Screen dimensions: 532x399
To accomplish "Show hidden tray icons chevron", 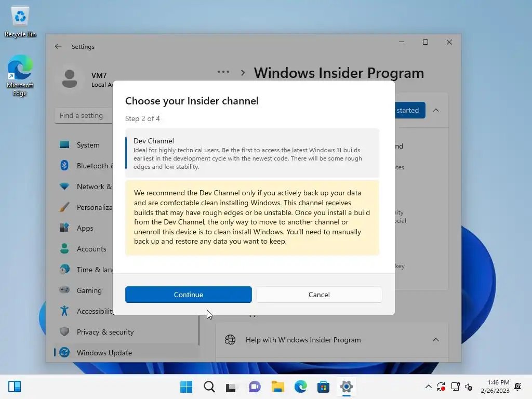I will point(429,387).
